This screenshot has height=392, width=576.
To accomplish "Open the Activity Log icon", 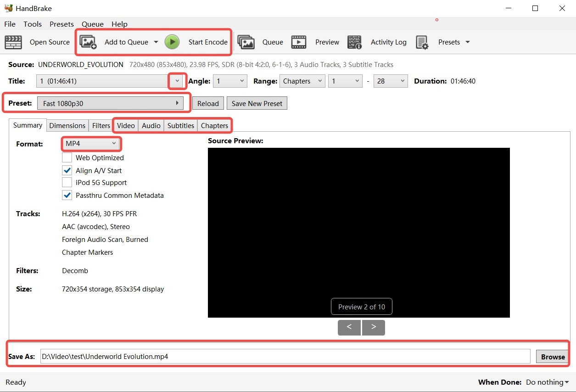I will tap(354, 42).
